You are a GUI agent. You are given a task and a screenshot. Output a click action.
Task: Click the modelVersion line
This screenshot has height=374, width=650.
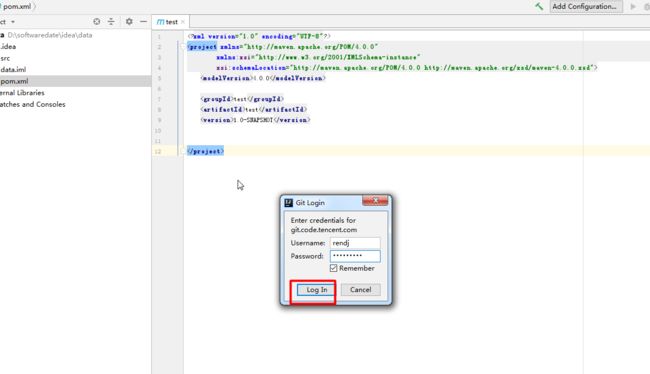coord(263,78)
